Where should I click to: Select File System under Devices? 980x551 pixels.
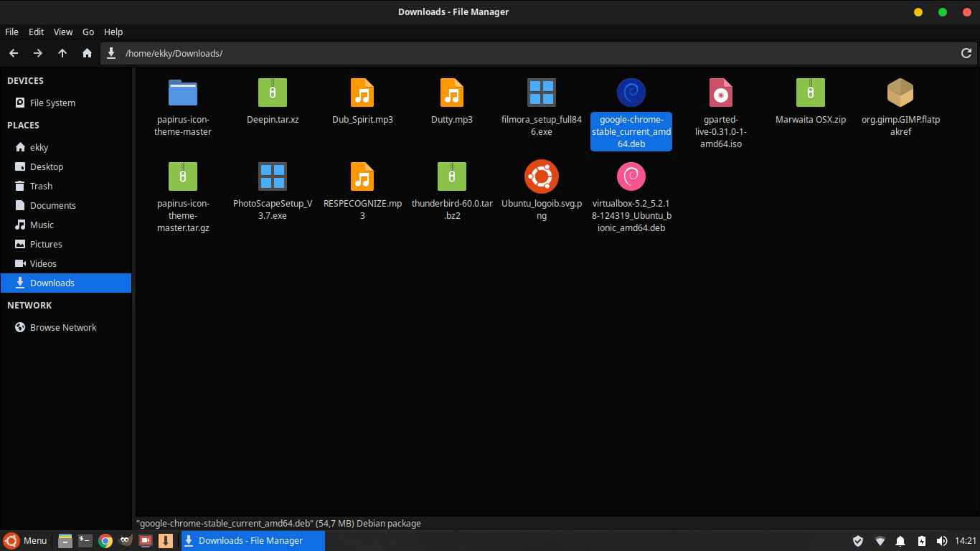coord(52,103)
